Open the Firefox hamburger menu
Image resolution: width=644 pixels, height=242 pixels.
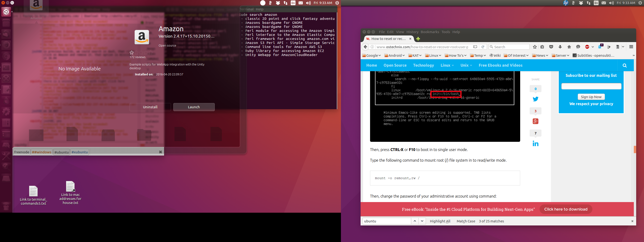pyautogui.click(x=631, y=47)
